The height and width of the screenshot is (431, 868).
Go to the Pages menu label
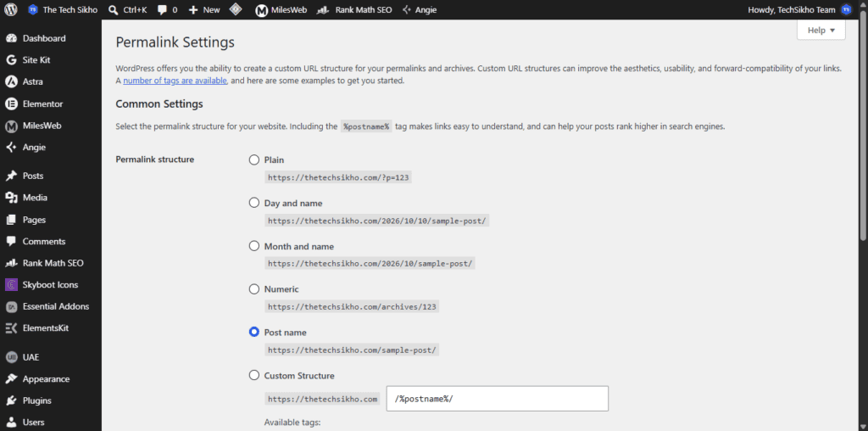click(x=34, y=220)
